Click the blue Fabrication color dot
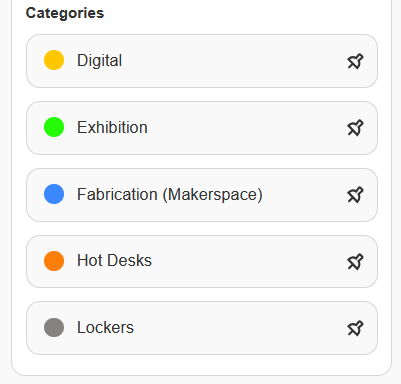 pyautogui.click(x=54, y=194)
